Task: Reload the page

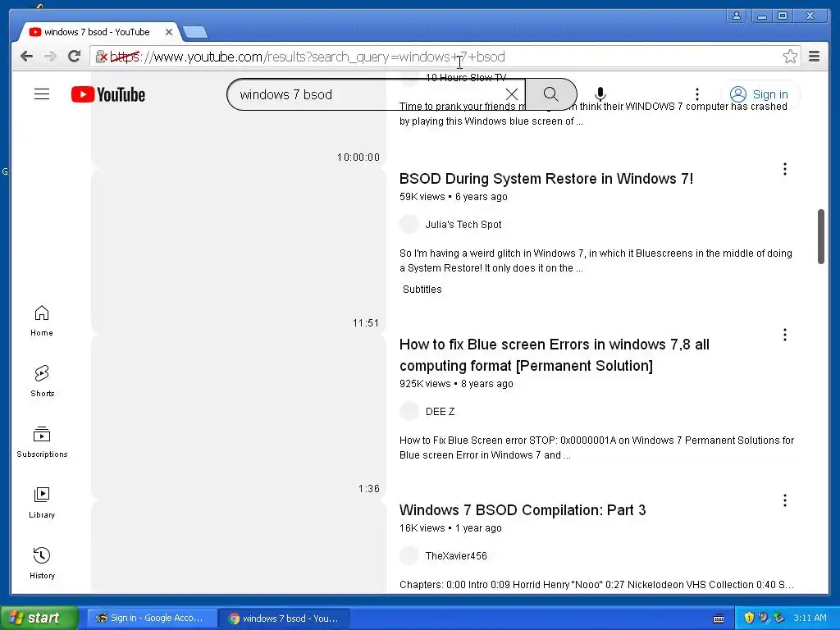Action: [x=74, y=57]
